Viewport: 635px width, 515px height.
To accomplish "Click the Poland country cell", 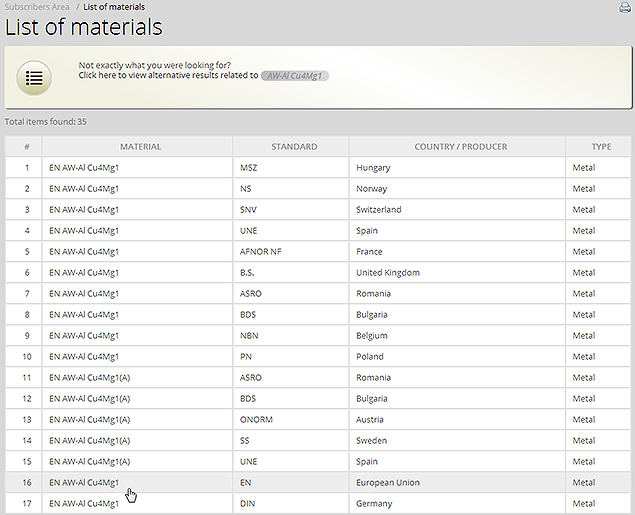I will pyautogui.click(x=457, y=357).
